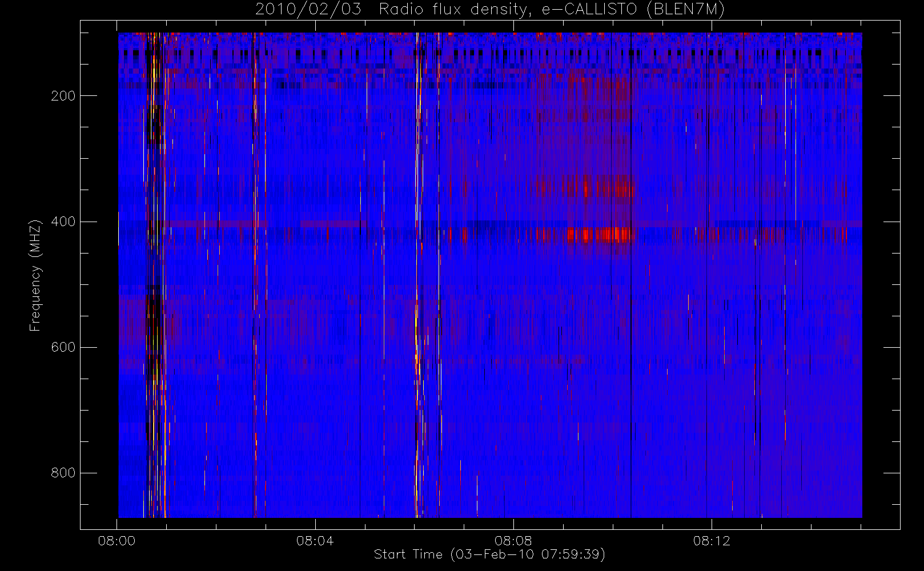
Task: Click the plot title '2010/02/03 Radio flux density'
Action: [x=491, y=10]
